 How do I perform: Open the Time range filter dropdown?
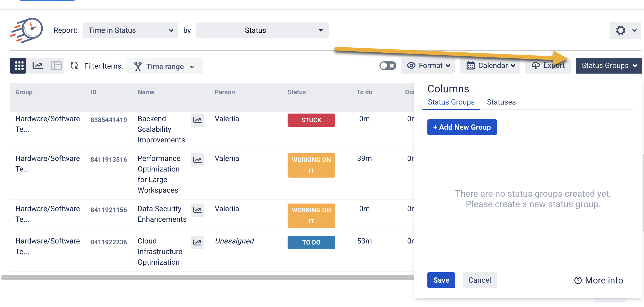pyautogui.click(x=165, y=66)
